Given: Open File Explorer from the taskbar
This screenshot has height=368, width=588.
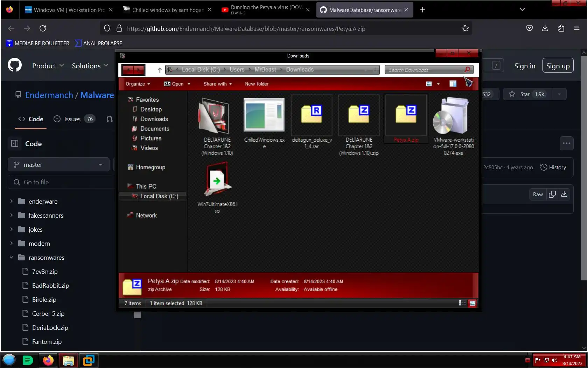Looking at the screenshot, I should (x=69, y=360).
